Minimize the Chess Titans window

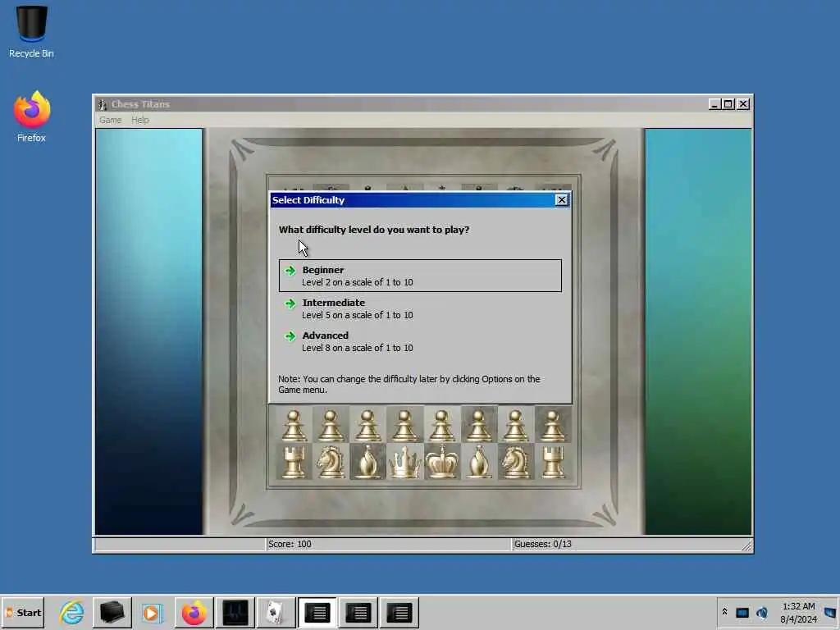point(714,104)
